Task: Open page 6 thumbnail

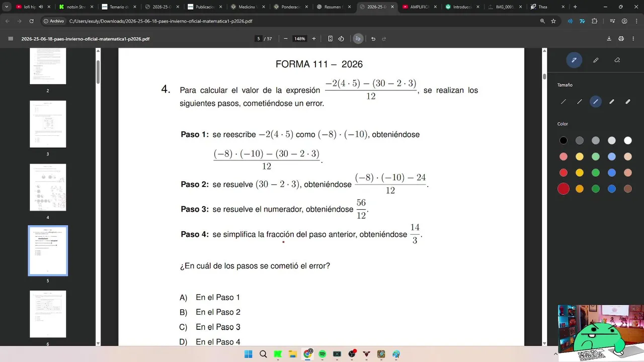Action: 48,314
